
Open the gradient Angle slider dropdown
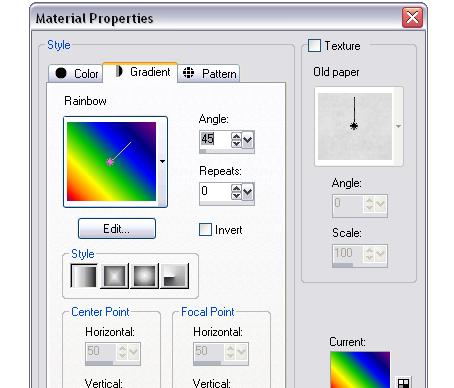[248, 140]
